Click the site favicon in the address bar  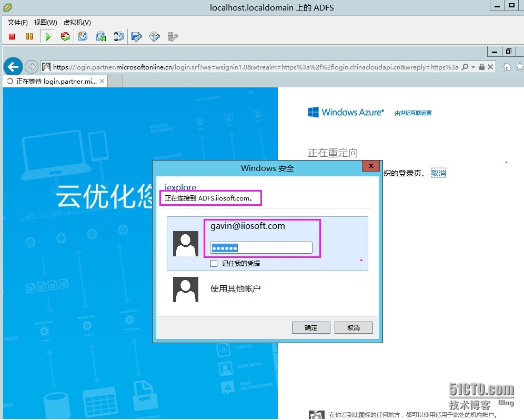[46, 67]
